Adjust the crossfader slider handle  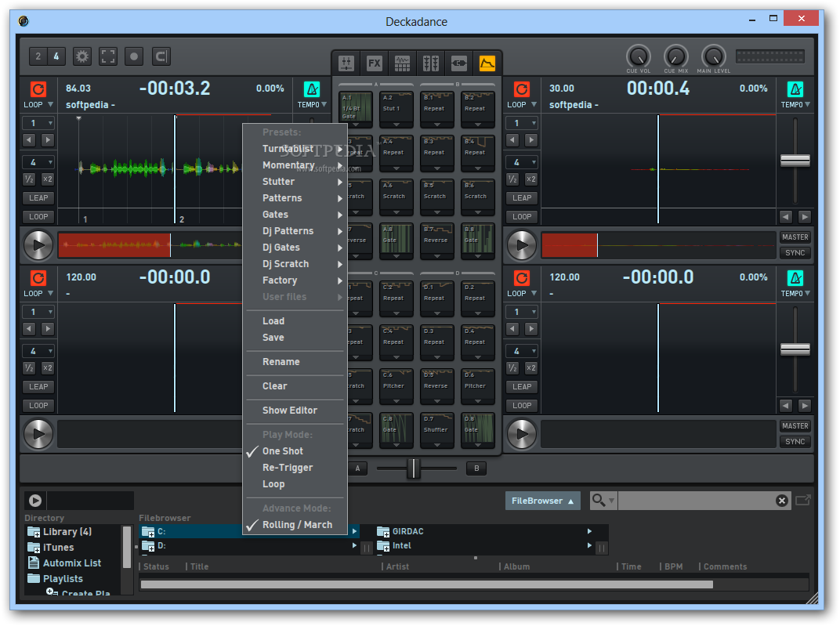tap(414, 469)
